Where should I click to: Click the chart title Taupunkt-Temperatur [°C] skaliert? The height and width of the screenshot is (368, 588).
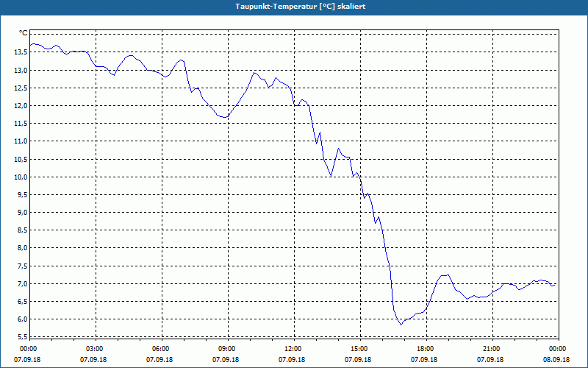coord(301,7)
